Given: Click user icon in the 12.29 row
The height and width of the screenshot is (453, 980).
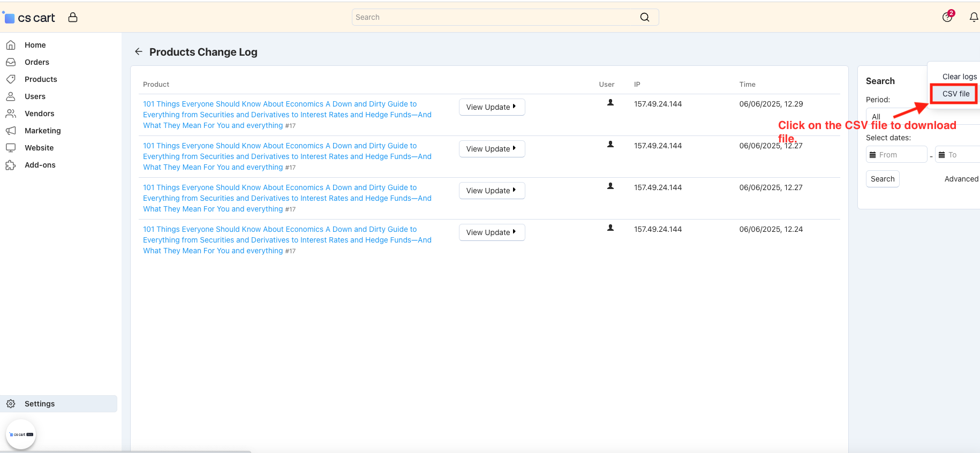Looking at the screenshot, I should click(x=610, y=102).
